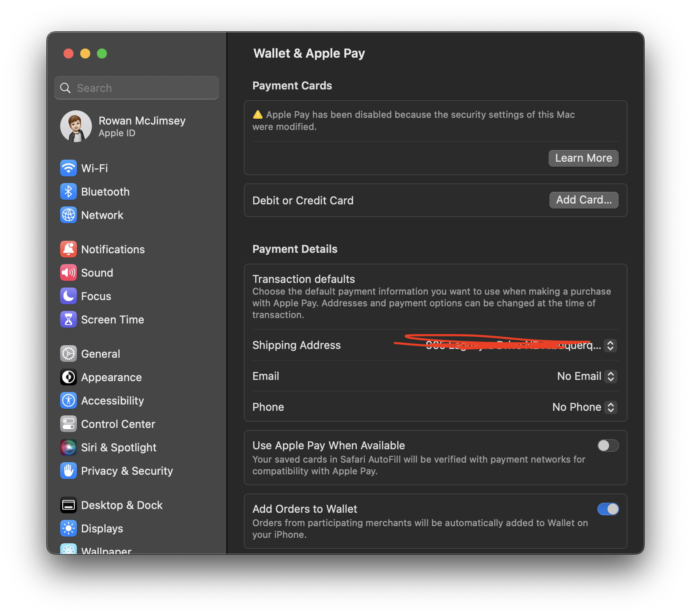691x616 pixels.
Task: Open the Screen Time hourglass icon
Action: pyautogui.click(x=69, y=320)
